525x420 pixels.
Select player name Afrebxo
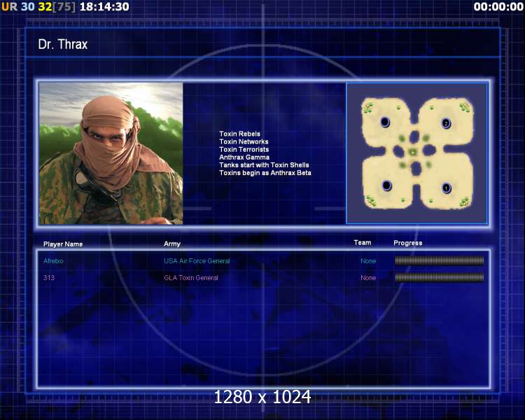[x=53, y=261]
